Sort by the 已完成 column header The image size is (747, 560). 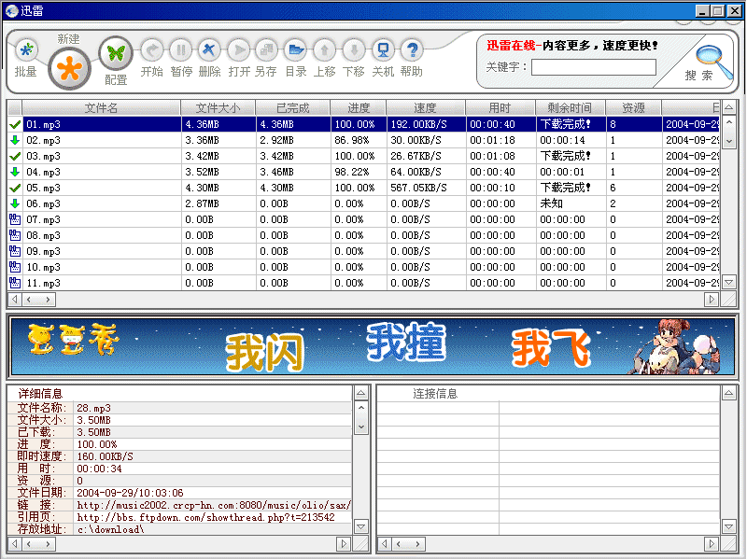pos(293,107)
